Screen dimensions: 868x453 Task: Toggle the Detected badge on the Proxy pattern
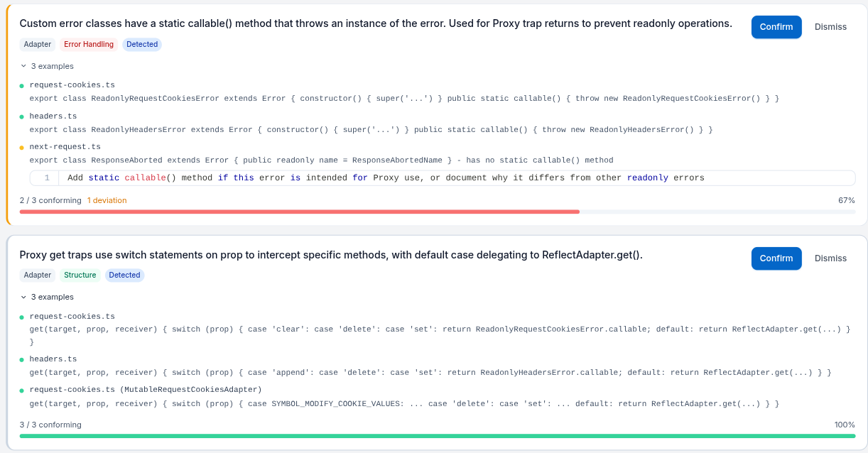124,275
